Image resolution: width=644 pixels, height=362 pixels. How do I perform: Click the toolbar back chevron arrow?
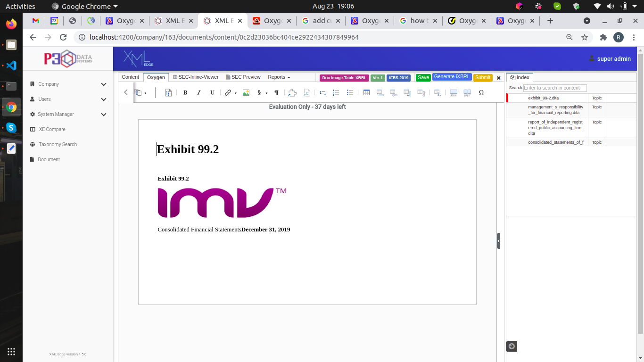pos(126,92)
